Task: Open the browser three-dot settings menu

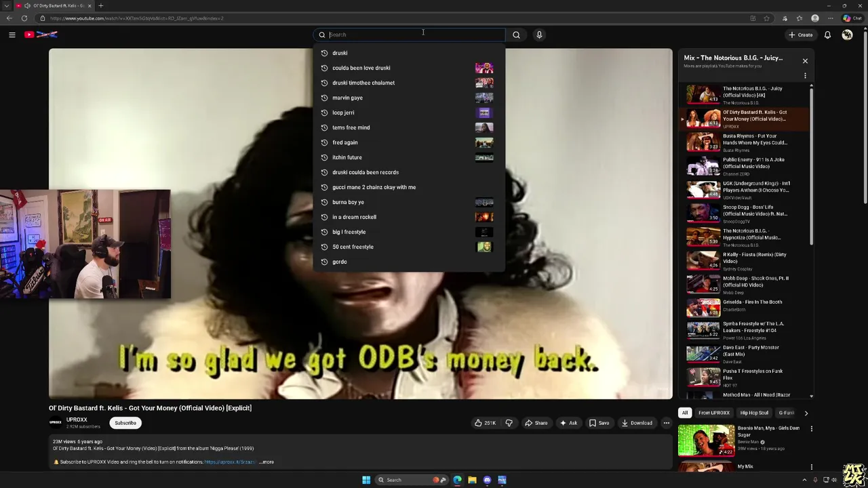Action: pos(831,18)
